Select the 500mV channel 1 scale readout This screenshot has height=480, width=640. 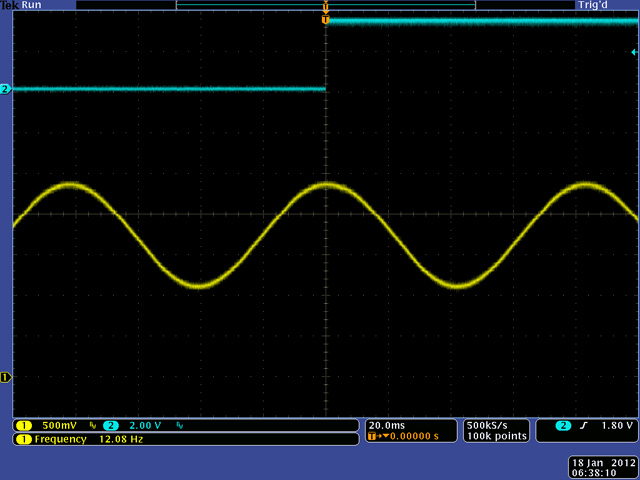60,425
